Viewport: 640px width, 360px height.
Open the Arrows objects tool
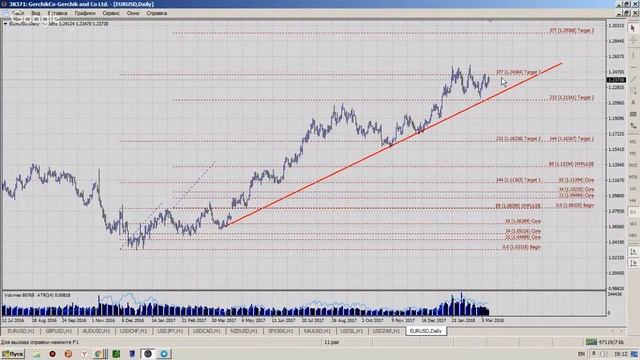point(633,126)
